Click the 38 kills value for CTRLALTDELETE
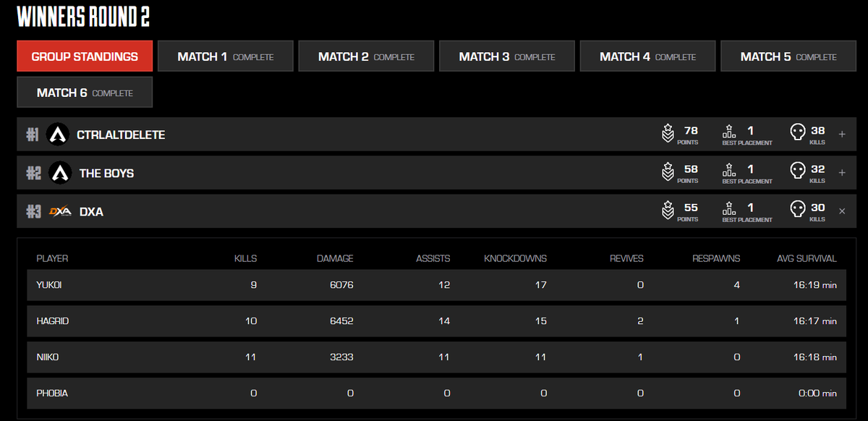The image size is (868, 421). tap(818, 131)
